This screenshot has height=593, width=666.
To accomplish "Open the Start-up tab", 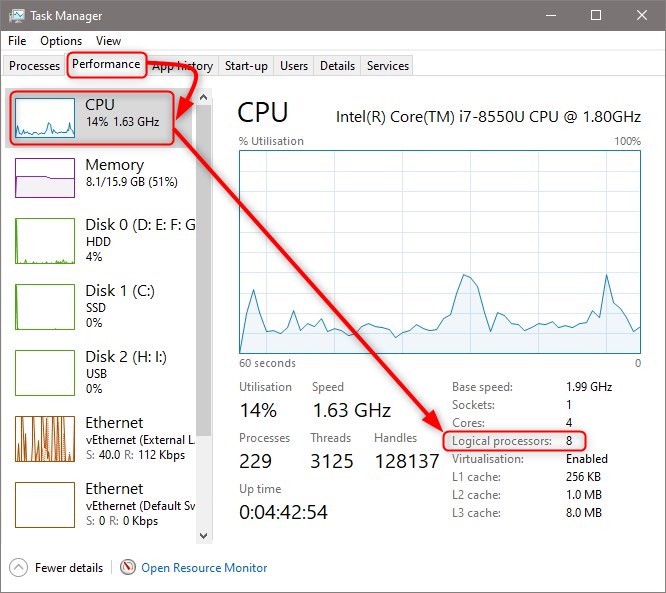I will pos(246,66).
